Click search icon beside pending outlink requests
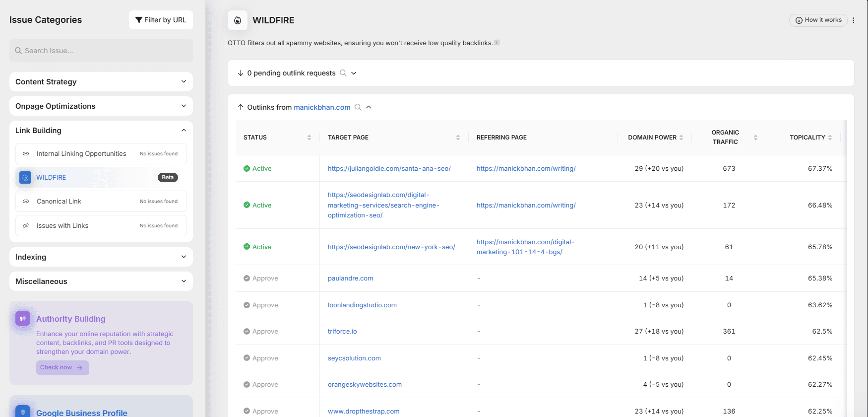Screen dimensions: 868x417 coord(343,73)
